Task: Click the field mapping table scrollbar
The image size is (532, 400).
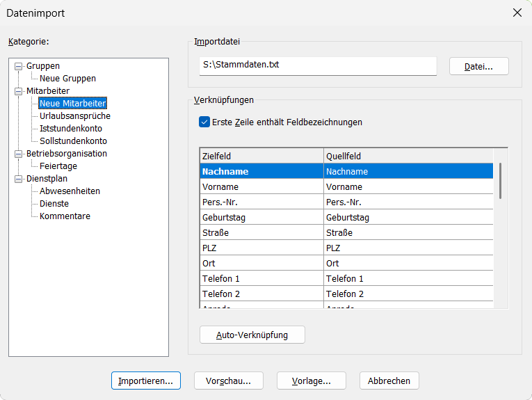Action: [x=501, y=181]
